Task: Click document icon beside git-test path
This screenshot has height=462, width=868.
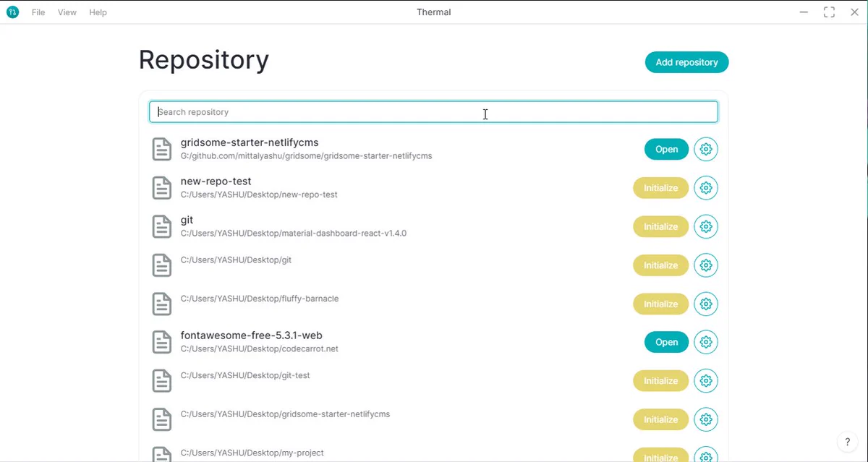Action: click(x=162, y=381)
